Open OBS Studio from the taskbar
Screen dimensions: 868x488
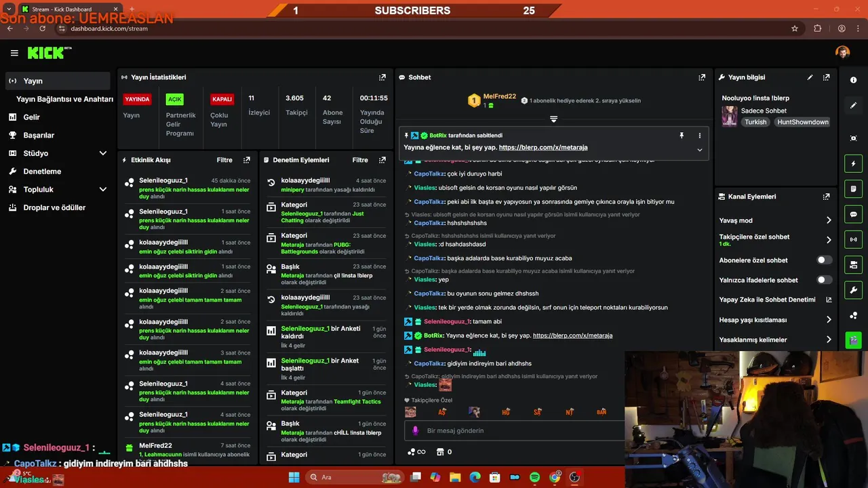[574, 477]
